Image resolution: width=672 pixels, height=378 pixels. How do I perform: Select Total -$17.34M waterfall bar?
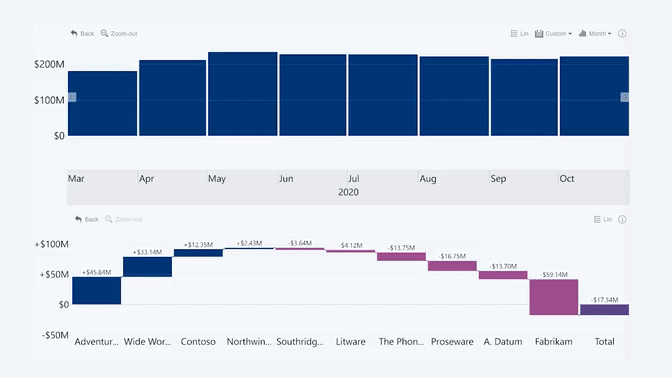[x=605, y=309]
